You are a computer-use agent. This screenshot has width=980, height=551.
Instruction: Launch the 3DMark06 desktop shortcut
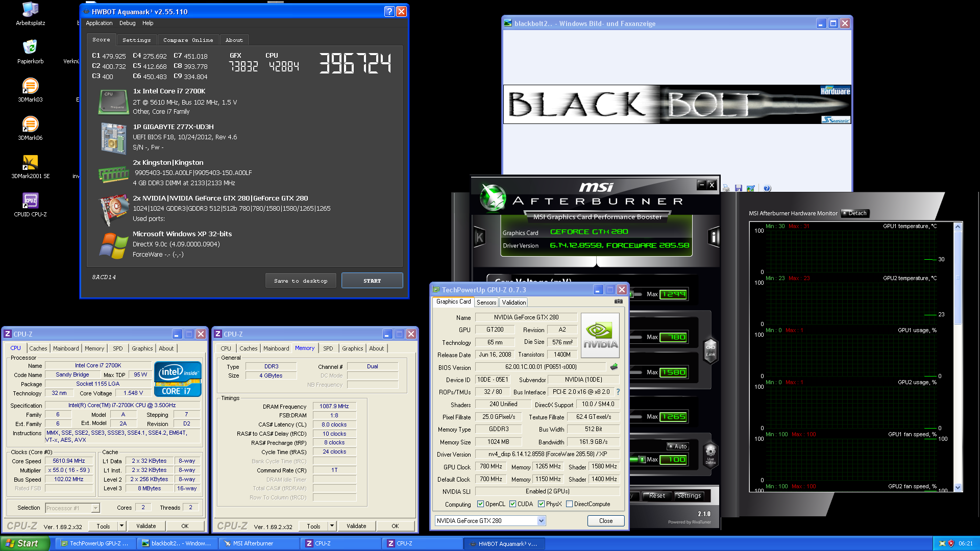[x=30, y=129]
